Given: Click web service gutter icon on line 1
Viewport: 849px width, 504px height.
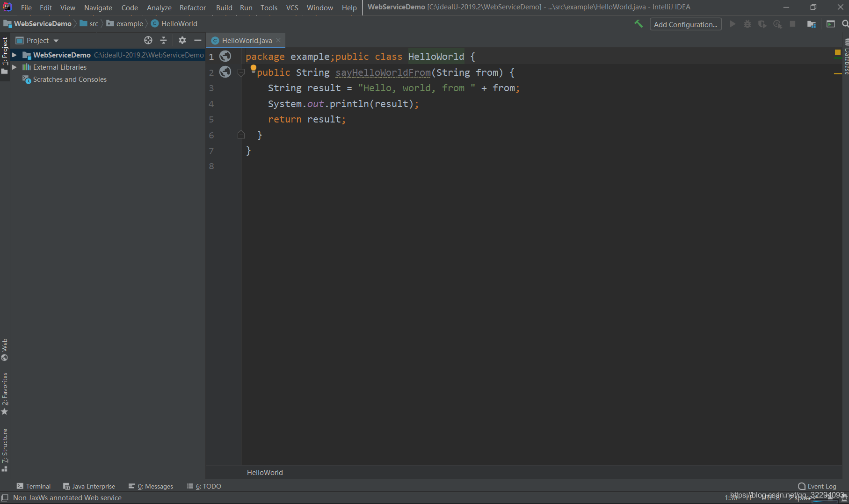Looking at the screenshot, I should 225,56.
